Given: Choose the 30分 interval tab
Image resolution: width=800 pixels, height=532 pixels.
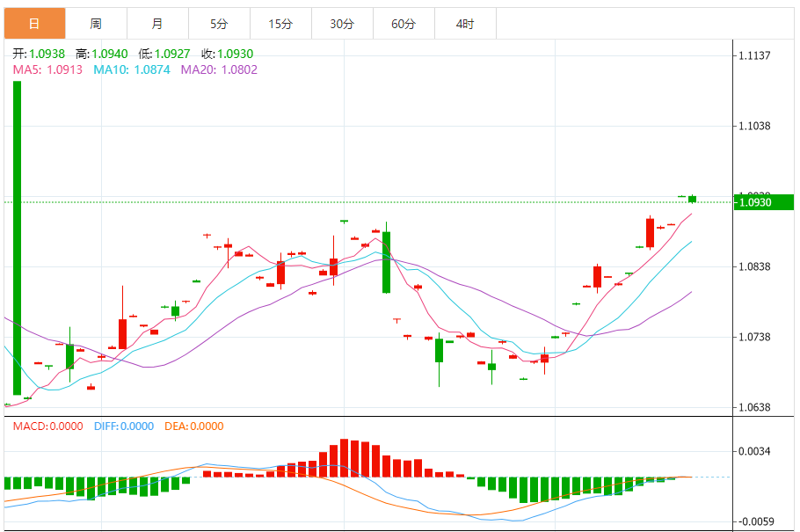Looking at the screenshot, I should click(342, 24).
